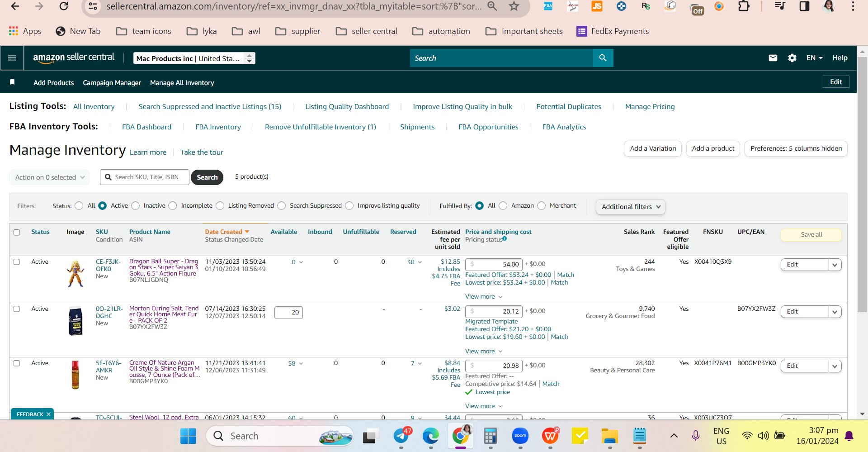Open the JS browser extension icon
The height and width of the screenshot is (452, 868).
coord(597,6)
